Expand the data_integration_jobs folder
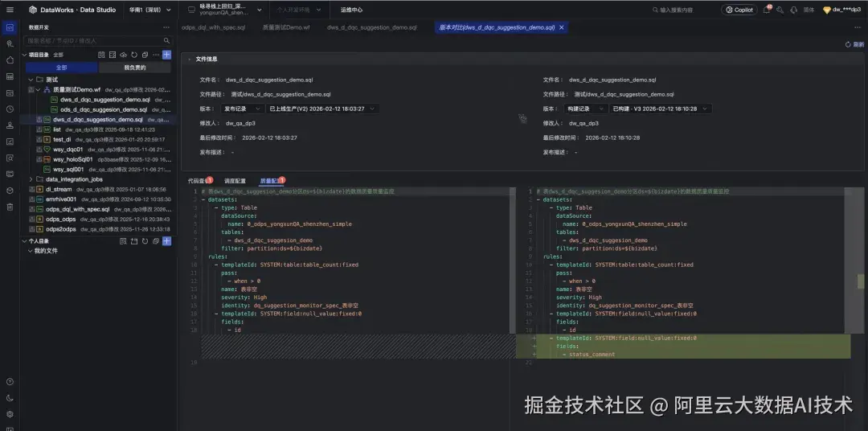 (31, 179)
